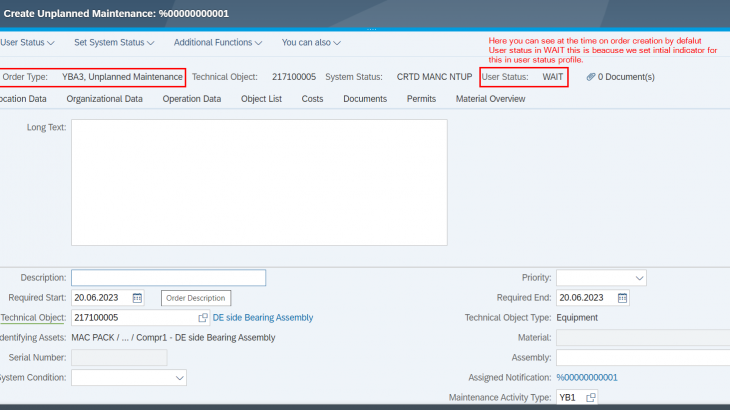Open value help for Maintenance Activity Type
730x410 pixels.
(591, 398)
